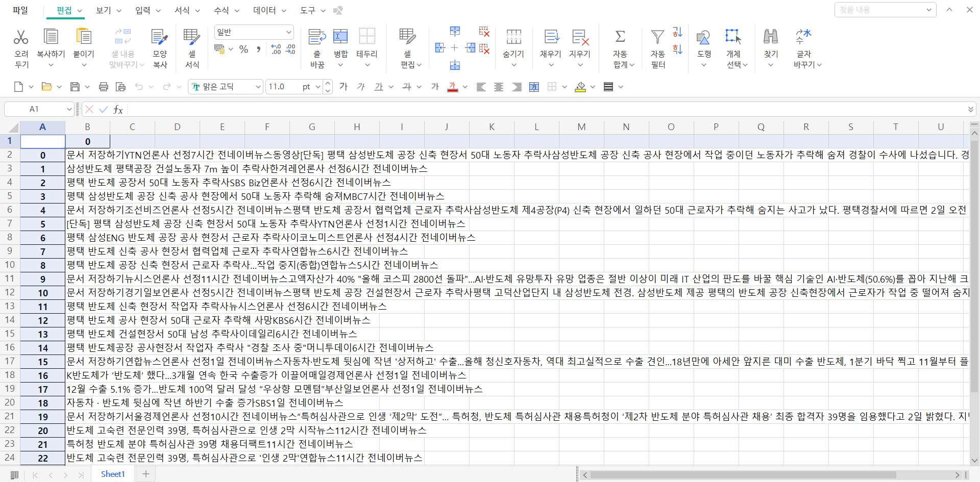The height and width of the screenshot is (482, 980).
Task: Expand the 붙이기 dropdown arrow
Action: tap(84, 65)
